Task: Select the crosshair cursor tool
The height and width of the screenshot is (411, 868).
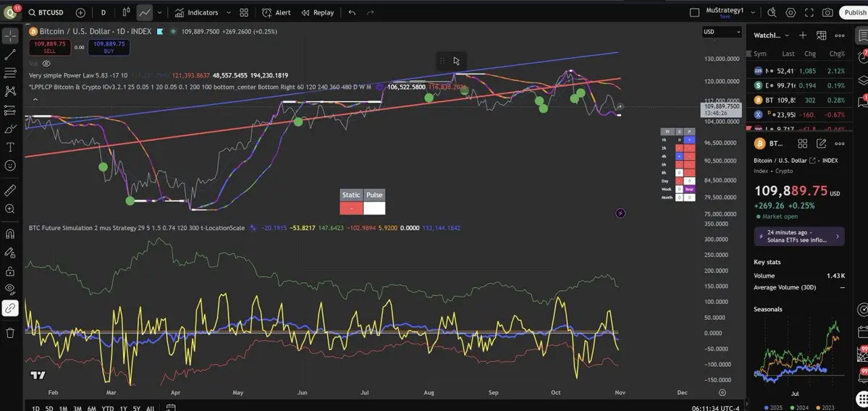Action: [10, 36]
